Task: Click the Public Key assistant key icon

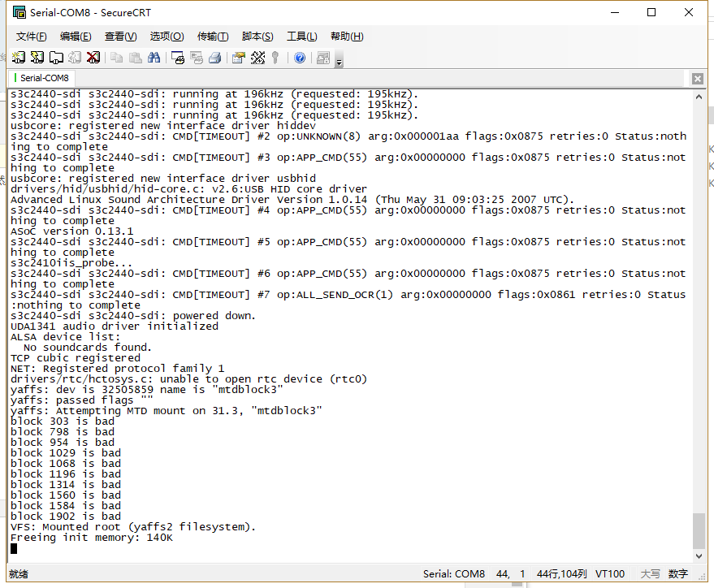Action: tap(275, 58)
